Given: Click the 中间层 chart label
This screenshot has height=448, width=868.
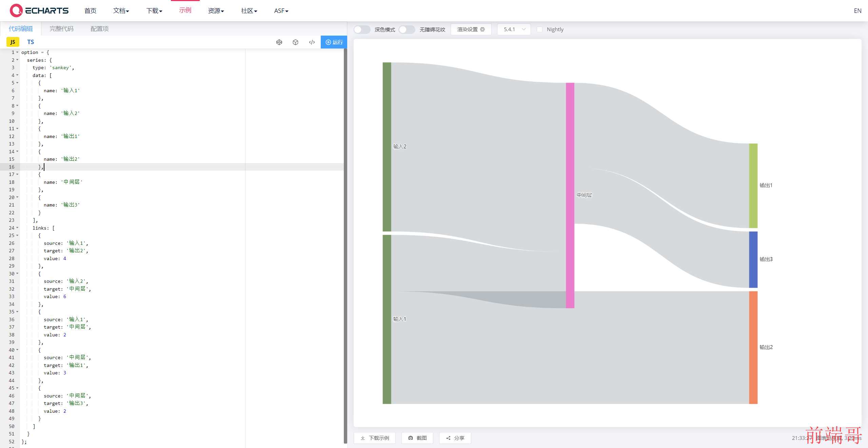Looking at the screenshot, I should 584,195.
